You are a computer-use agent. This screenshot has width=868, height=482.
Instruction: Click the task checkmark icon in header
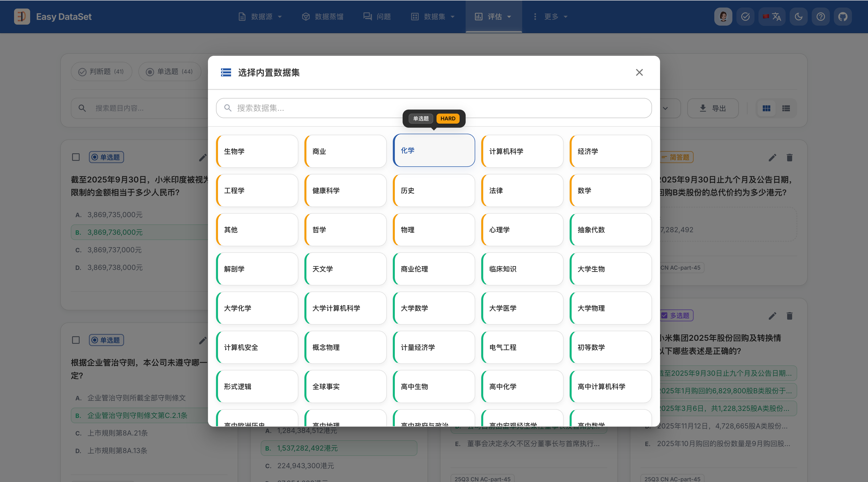point(745,17)
